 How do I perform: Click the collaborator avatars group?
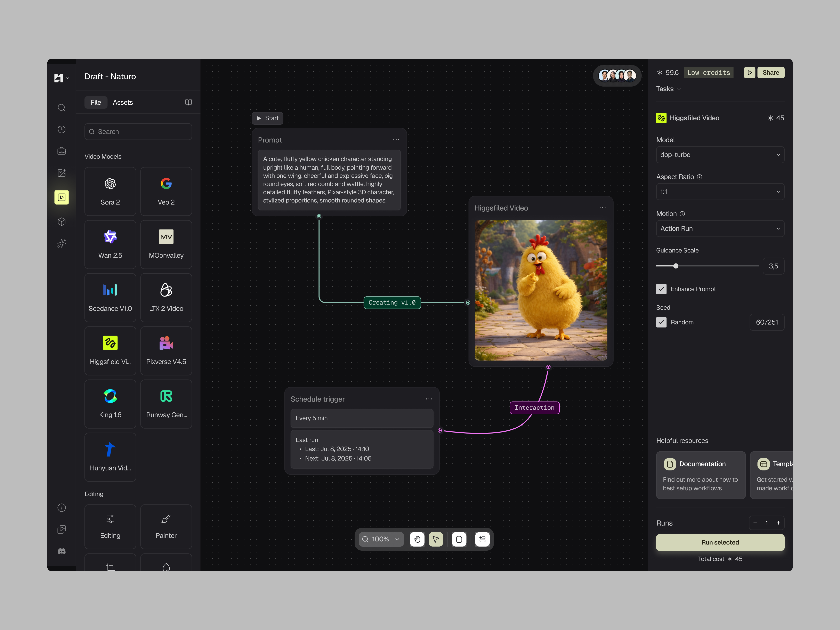[617, 75]
